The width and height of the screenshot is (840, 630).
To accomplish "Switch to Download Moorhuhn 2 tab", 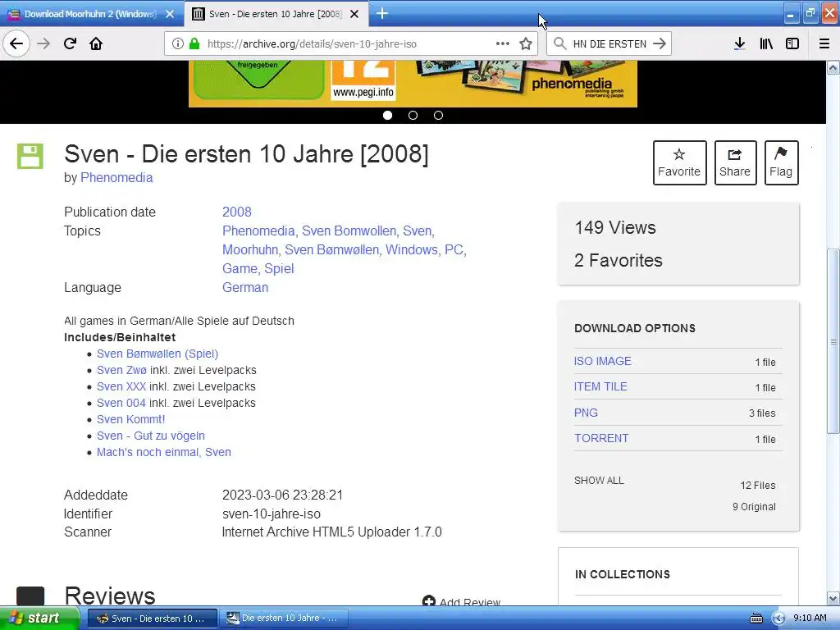I will (x=92, y=14).
